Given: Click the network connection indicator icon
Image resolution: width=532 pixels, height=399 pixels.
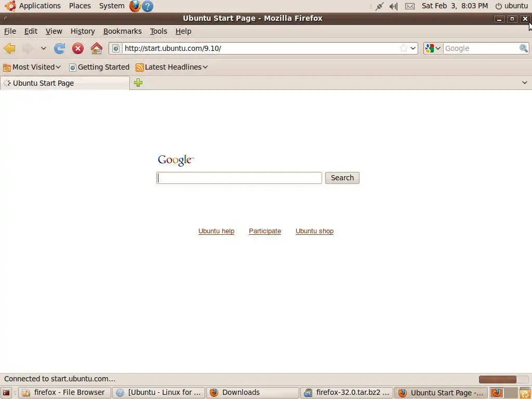Looking at the screenshot, I should tap(379, 6).
